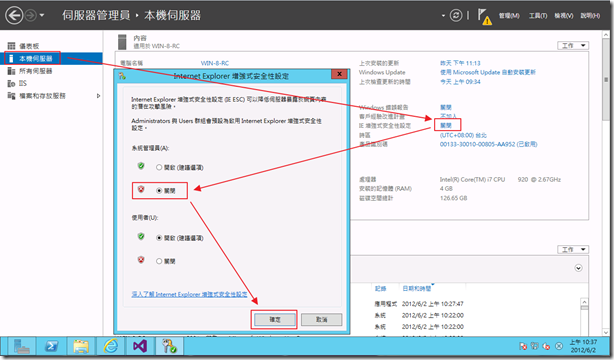Click the main window vertical scrollbar
614x360 pixels.
(x=605, y=80)
